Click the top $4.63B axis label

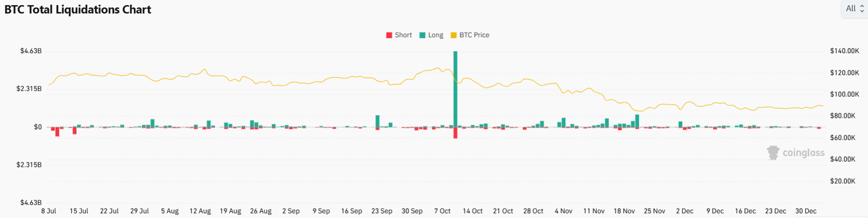pyautogui.click(x=31, y=51)
